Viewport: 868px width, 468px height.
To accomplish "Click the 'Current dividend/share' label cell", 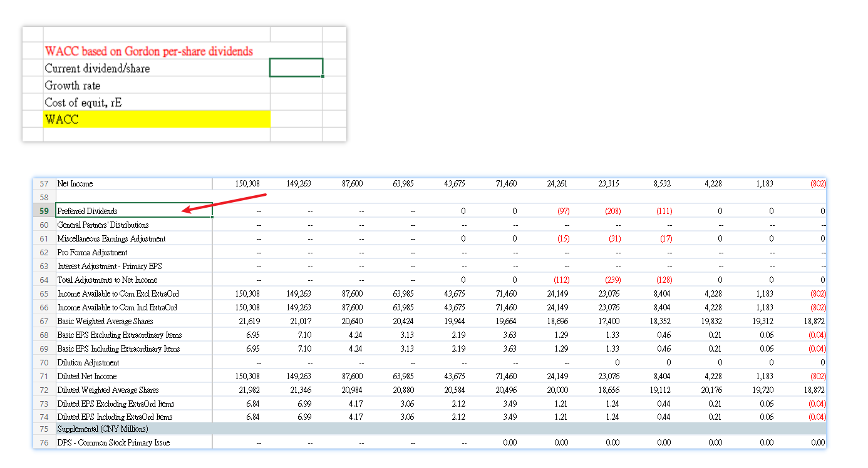I will pyautogui.click(x=157, y=68).
